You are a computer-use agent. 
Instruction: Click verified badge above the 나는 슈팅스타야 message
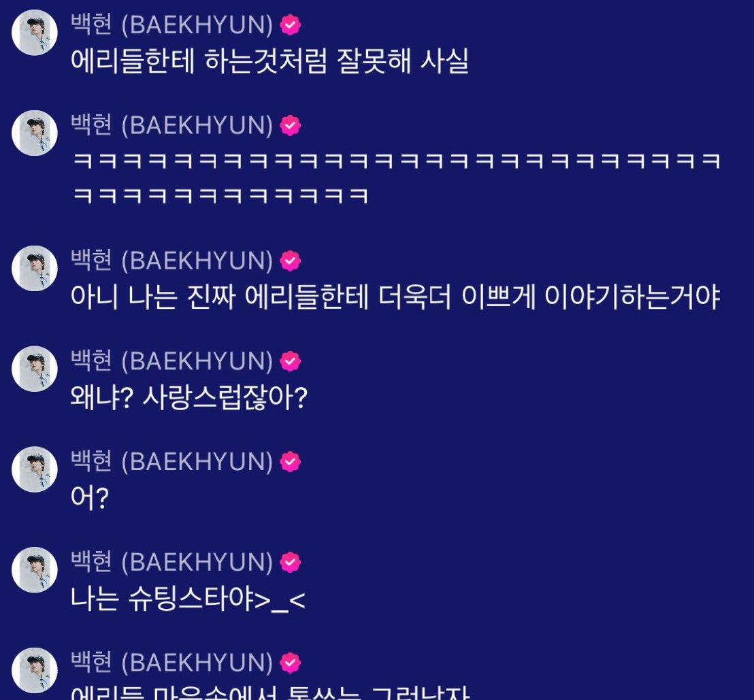tap(290, 562)
